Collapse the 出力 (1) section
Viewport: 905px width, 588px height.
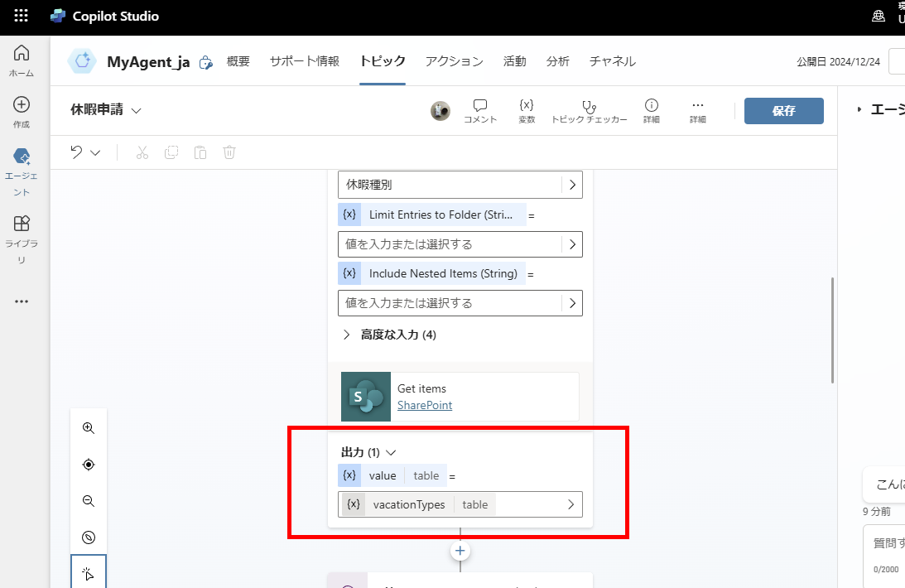390,452
